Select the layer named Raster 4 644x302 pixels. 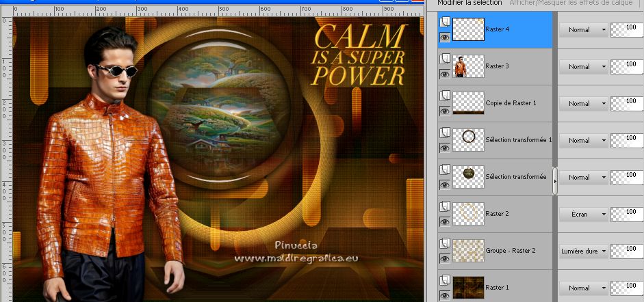tap(497, 29)
